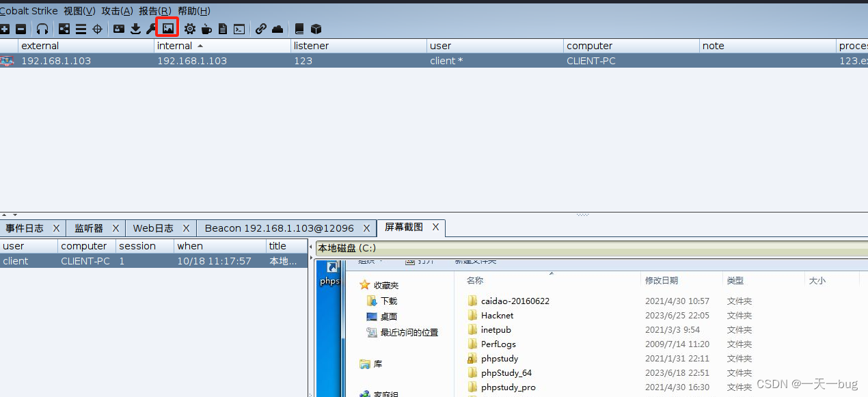
Task: Click the down arrow on horizontal splitter
Action: 15,215
